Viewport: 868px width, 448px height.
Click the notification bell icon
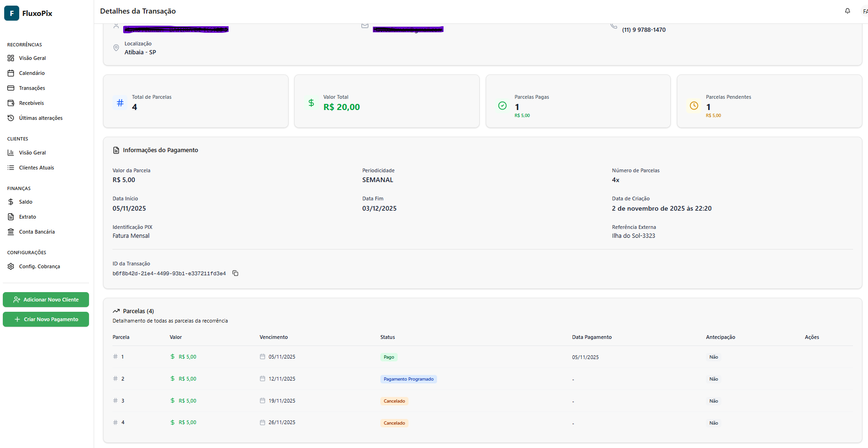point(847,11)
